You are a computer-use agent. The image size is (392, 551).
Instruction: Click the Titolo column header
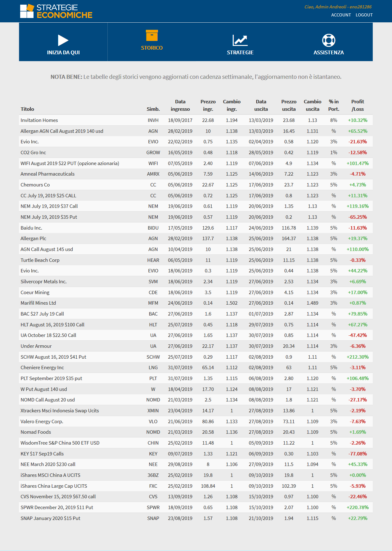pos(27,109)
